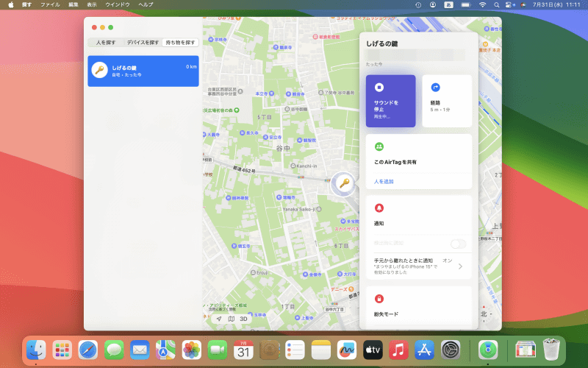Click the 谷中 district label on the map
The height and width of the screenshot is (368, 588).
click(x=283, y=149)
